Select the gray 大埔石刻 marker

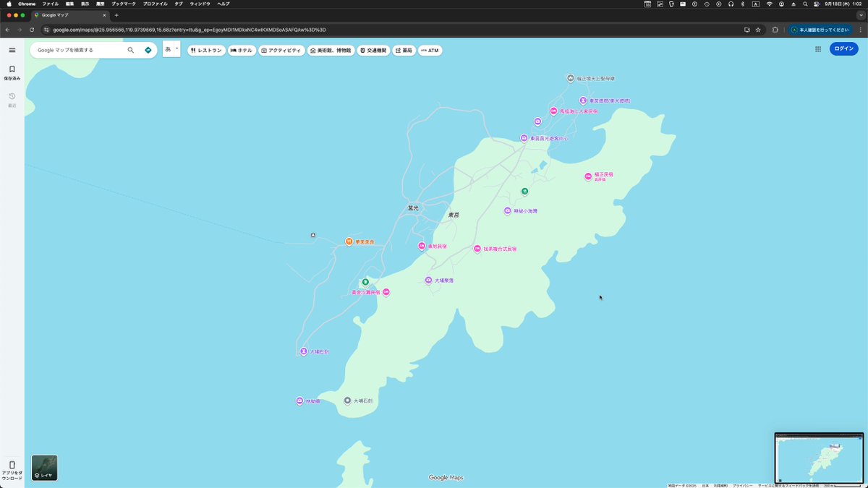click(347, 401)
